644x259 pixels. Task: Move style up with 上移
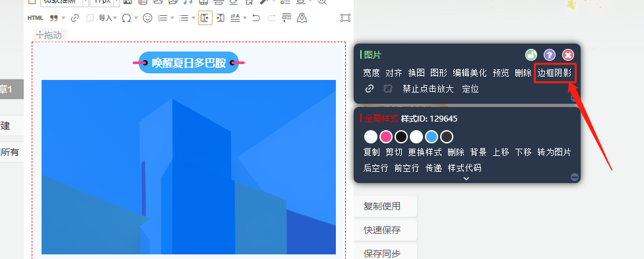(x=501, y=152)
